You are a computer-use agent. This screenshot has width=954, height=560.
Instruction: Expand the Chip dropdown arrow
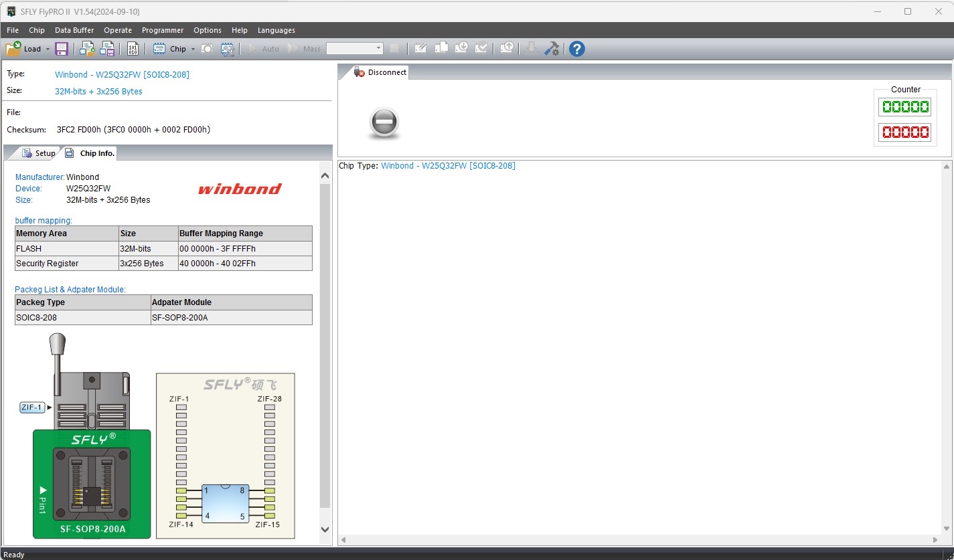click(x=193, y=49)
